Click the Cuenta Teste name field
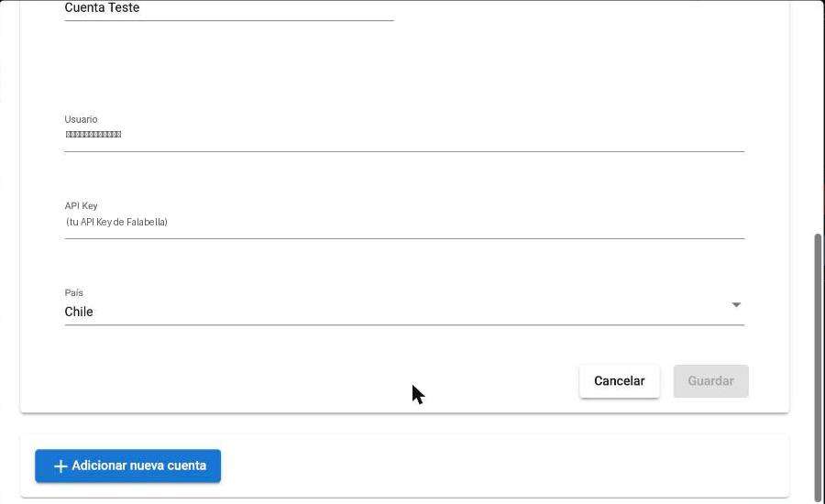The height and width of the screenshot is (504, 825). pos(229,8)
